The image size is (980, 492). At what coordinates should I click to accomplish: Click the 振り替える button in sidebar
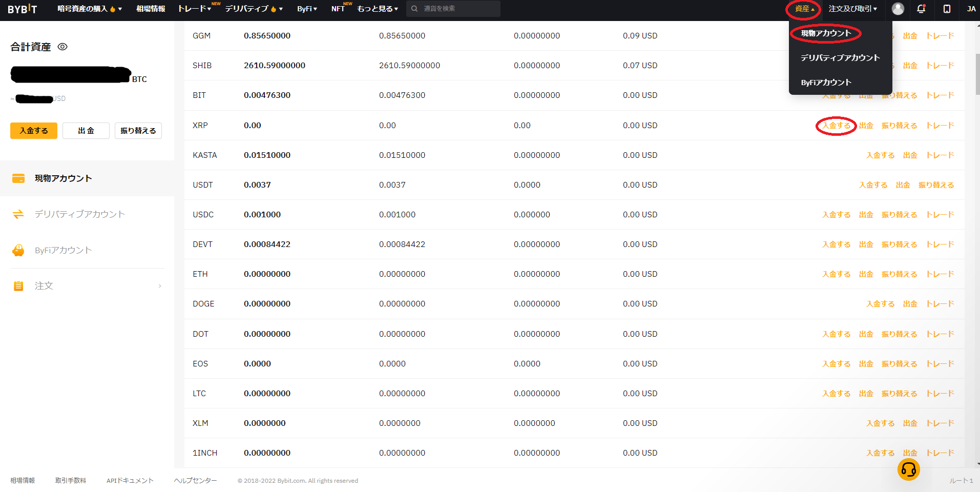click(138, 131)
